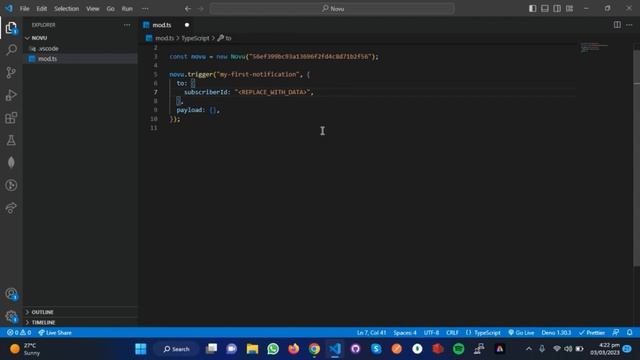Open the File menu
The image size is (640, 360).
[x=24, y=9]
